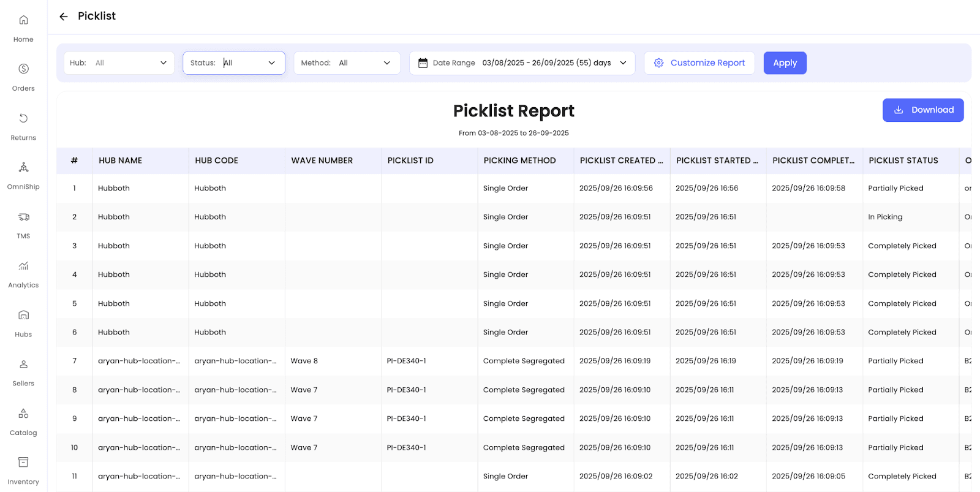Expand the Status filter dropdown
The width and height of the screenshot is (980, 492).
234,63
